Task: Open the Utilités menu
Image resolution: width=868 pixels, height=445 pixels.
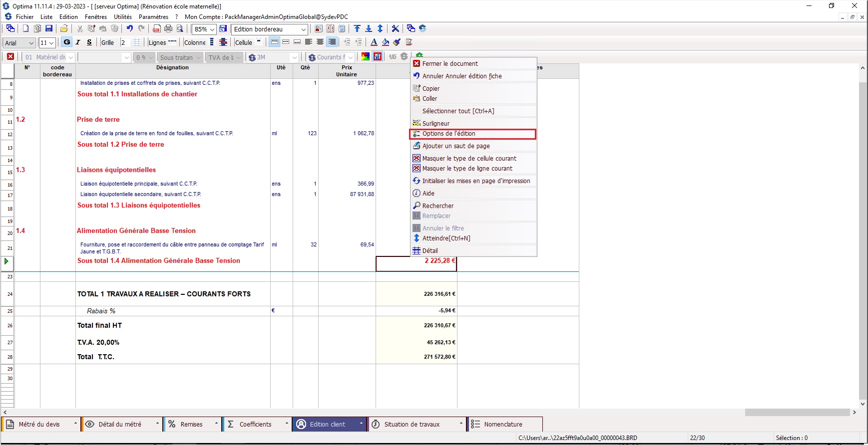Action: [123, 16]
